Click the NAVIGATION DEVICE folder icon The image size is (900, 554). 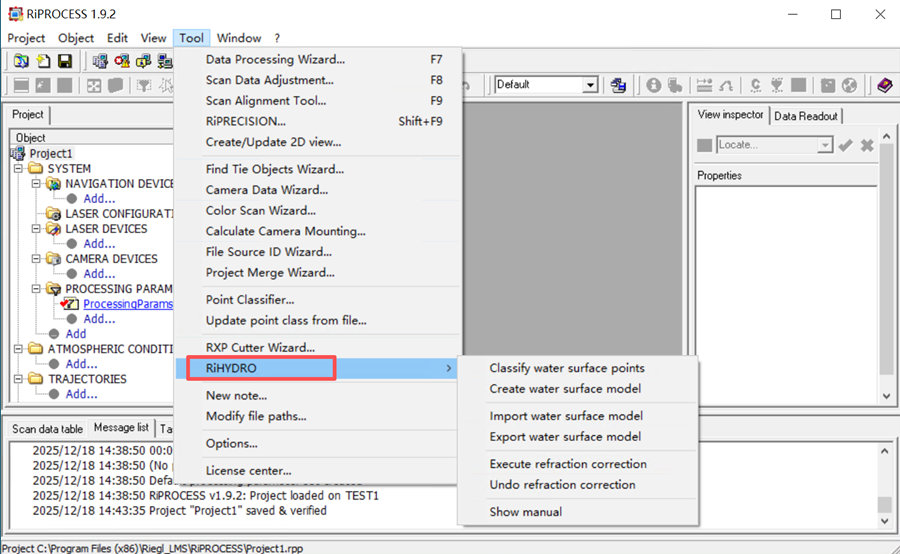point(53,184)
